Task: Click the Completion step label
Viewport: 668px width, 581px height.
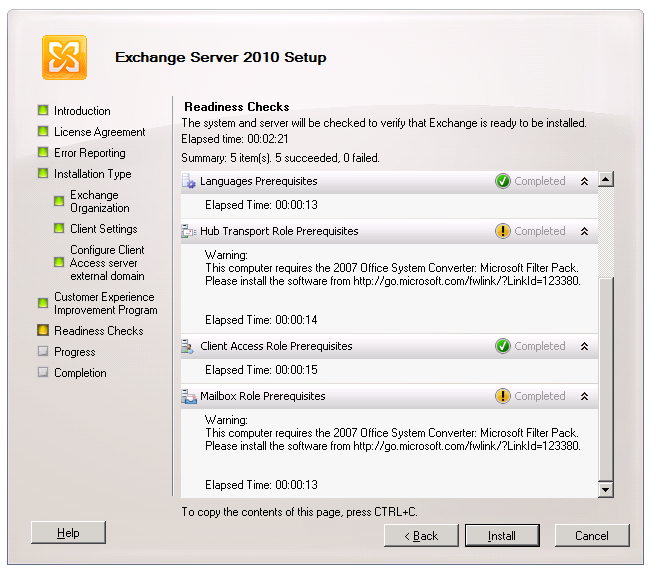Action: point(80,373)
